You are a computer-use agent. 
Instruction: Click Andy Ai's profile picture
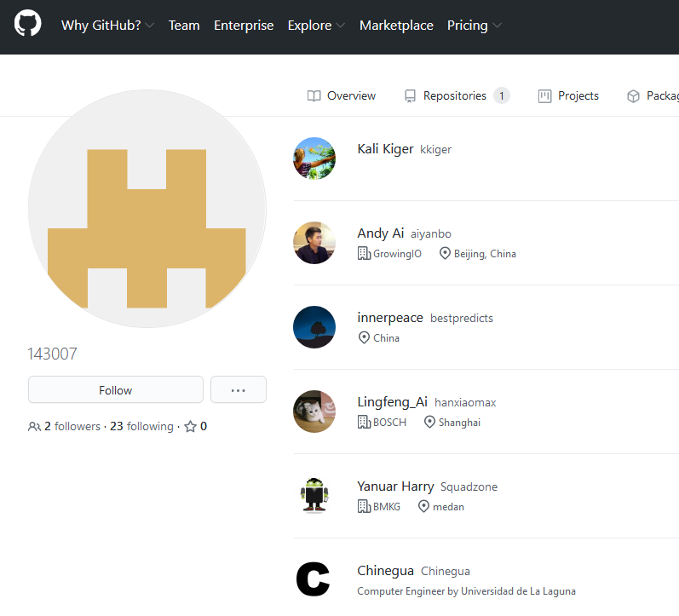(x=314, y=243)
